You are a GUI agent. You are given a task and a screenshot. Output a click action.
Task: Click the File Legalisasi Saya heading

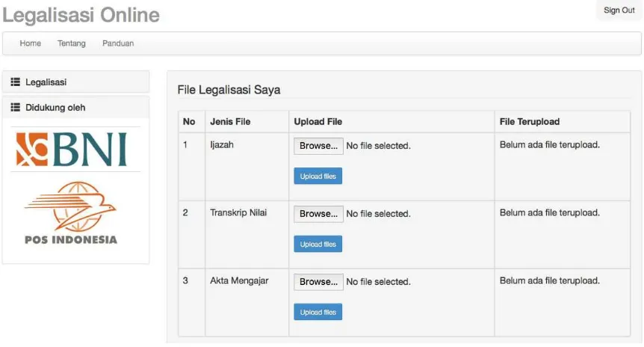pos(229,90)
